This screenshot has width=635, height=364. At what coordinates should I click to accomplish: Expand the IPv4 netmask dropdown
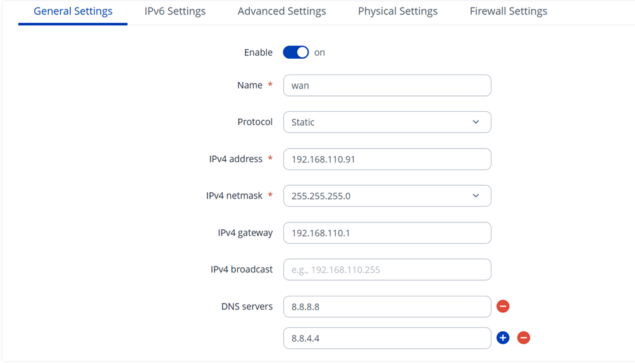point(386,196)
